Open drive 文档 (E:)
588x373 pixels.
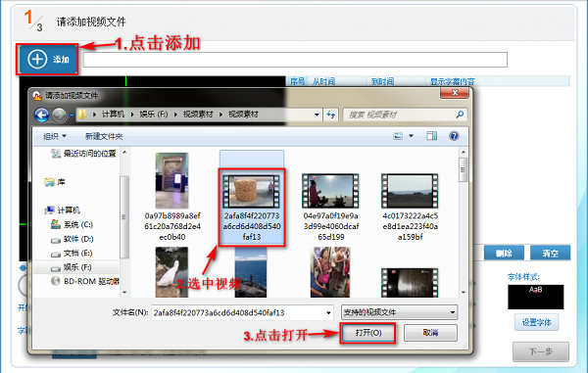tap(72, 254)
